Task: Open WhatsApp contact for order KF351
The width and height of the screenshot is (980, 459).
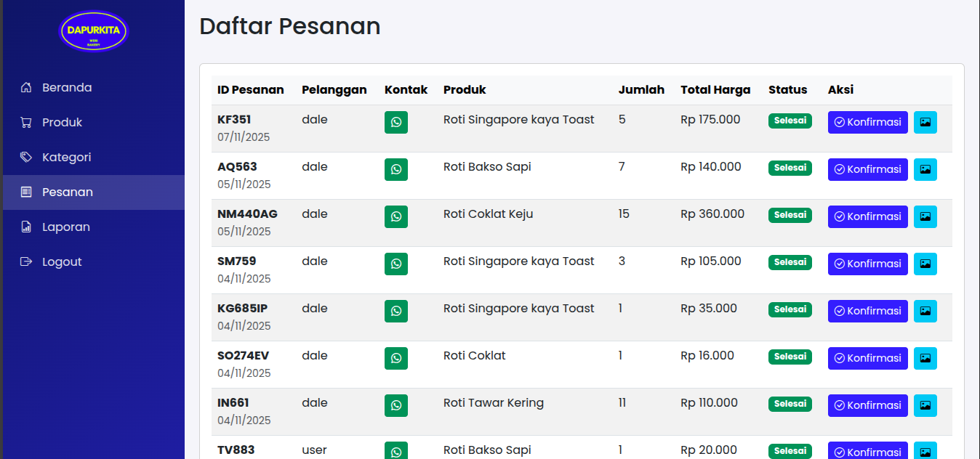Action: [396, 122]
